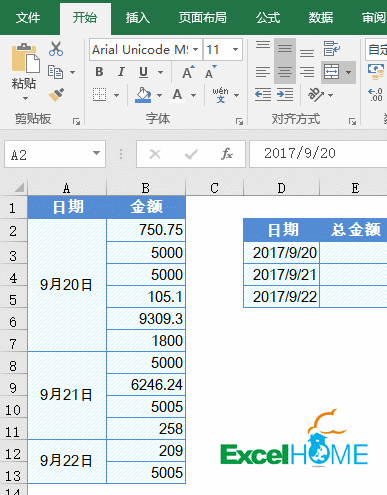Image resolution: width=387 pixels, height=495 pixels.
Task: Select the 总金额 header cell
Action: point(353,230)
